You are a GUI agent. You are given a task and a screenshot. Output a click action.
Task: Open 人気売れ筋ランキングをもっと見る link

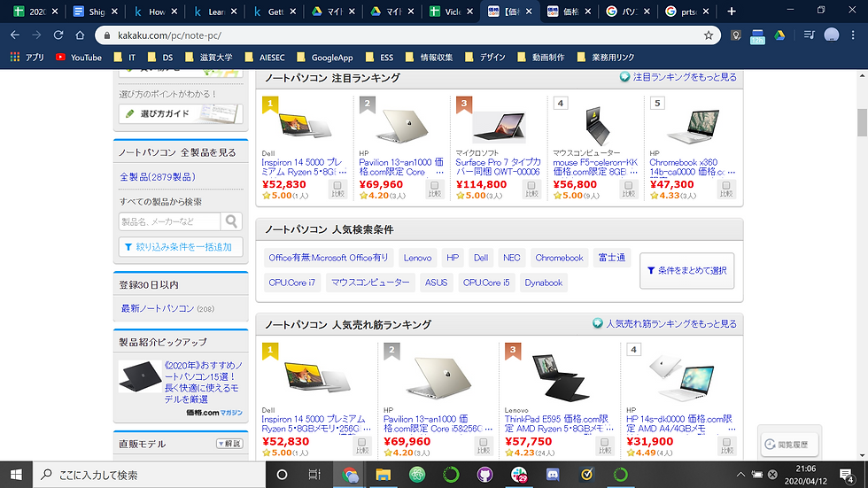665,323
